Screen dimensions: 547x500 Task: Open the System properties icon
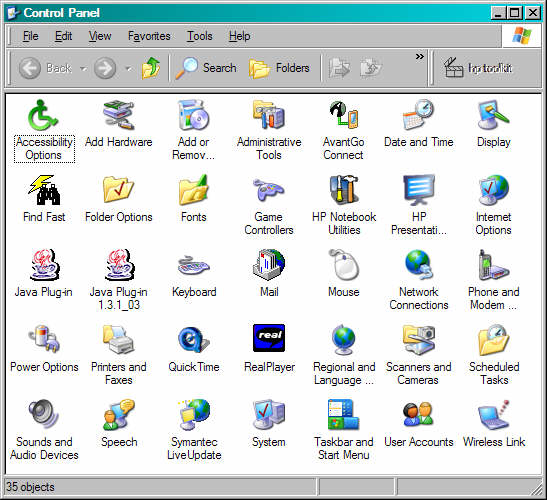pos(269,415)
